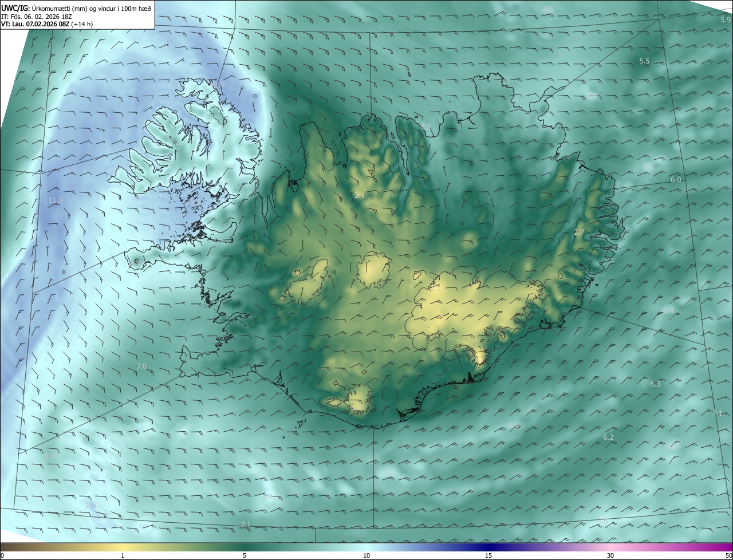Click the 7.0 value label on the map

coord(141,366)
